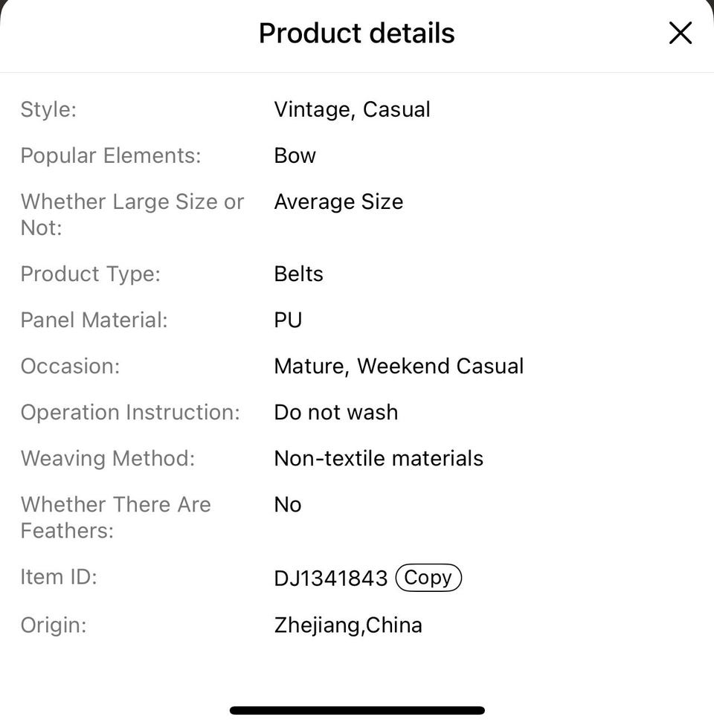Tap the Whether There Are Feathers label
This screenshot has height=728, width=714.
tap(115, 517)
